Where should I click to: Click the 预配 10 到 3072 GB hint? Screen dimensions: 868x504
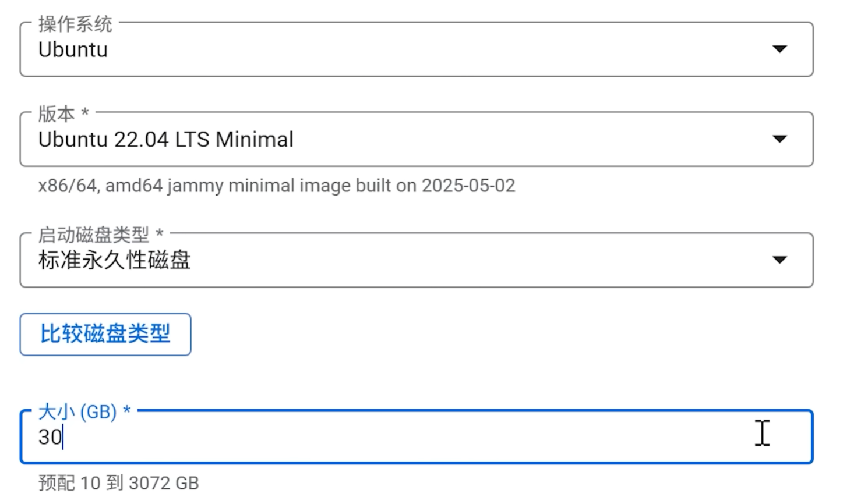pos(119,483)
